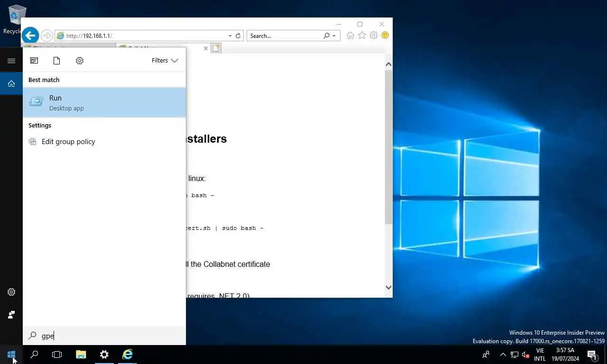Open Settings app from the taskbar
Image resolution: width=607 pixels, height=364 pixels.
point(104,355)
